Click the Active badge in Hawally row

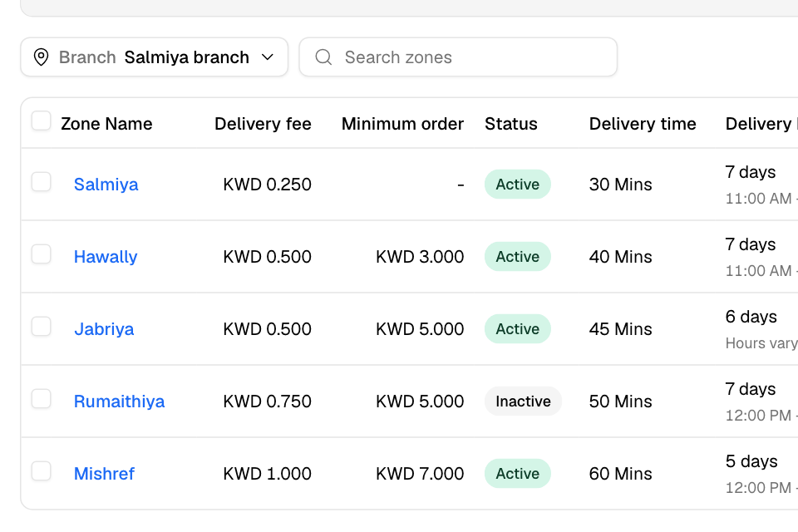pyautogui.click(x=518, y=257)
